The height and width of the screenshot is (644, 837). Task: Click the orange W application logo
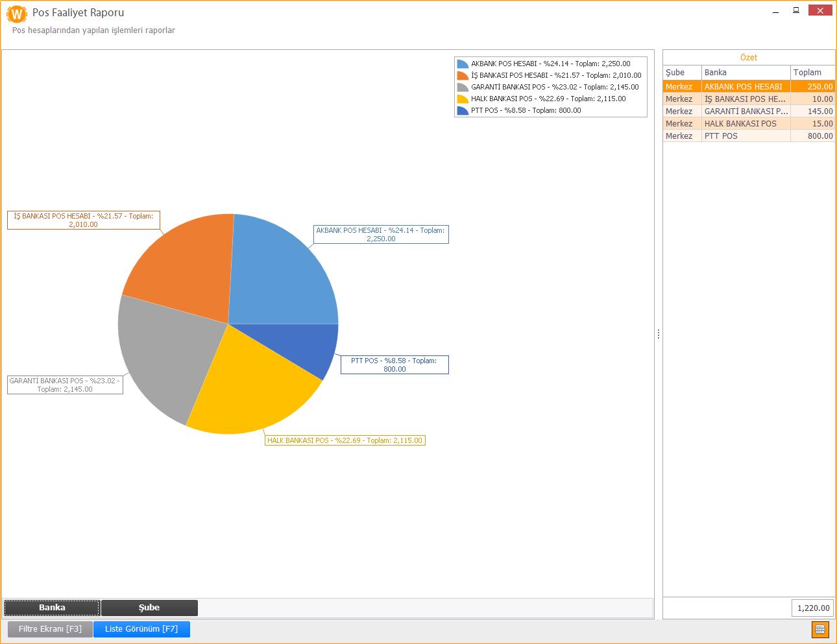(17, 14)
